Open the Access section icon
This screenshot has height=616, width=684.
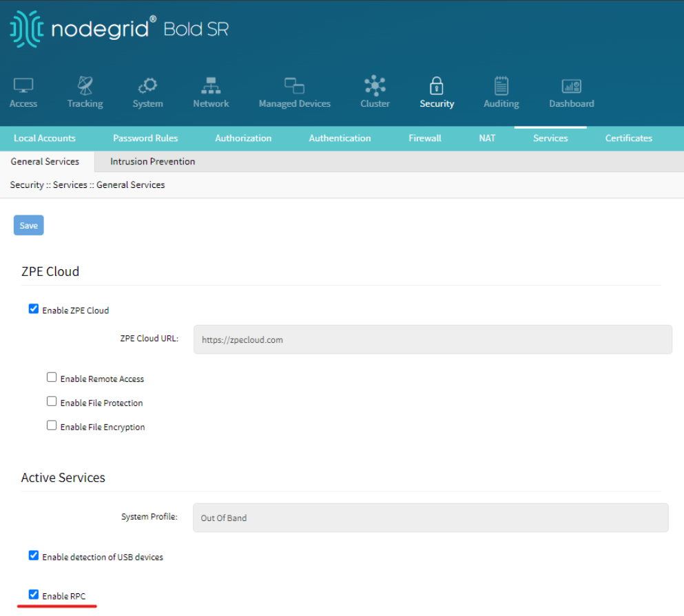tap(23, 85)
